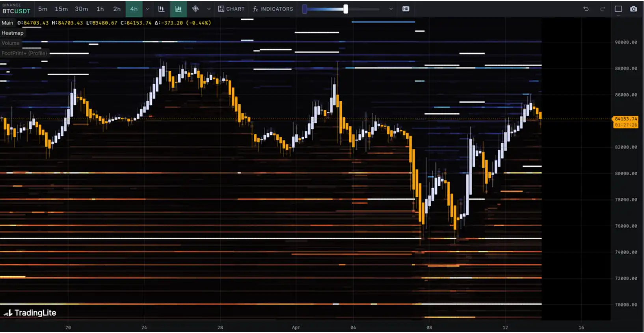Screen dimensions: 644x333
Task: Toggle the FootPrint+ (Profile) layer
Action: click(x=24, y=53)
